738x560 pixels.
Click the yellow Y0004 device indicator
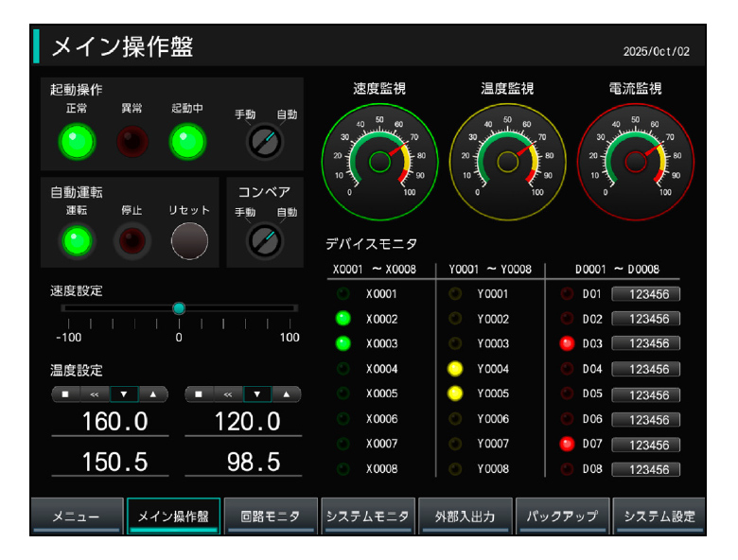point(454,369)
